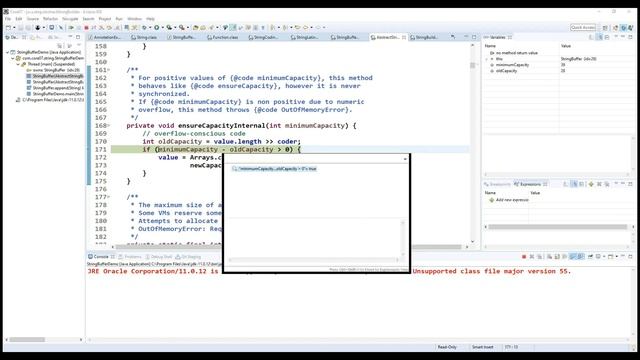Collapse method fold at line 168
This screenshot has height=360, width=640.
[x=108, y=126]
